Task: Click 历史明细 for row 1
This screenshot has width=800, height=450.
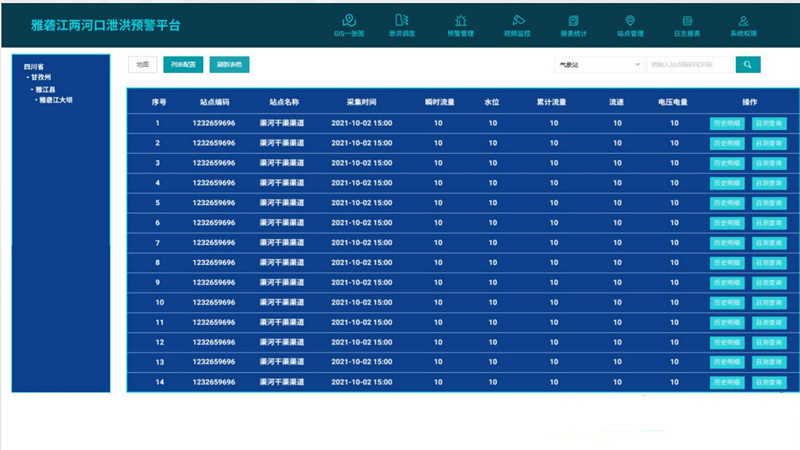Action: [727, 123]
